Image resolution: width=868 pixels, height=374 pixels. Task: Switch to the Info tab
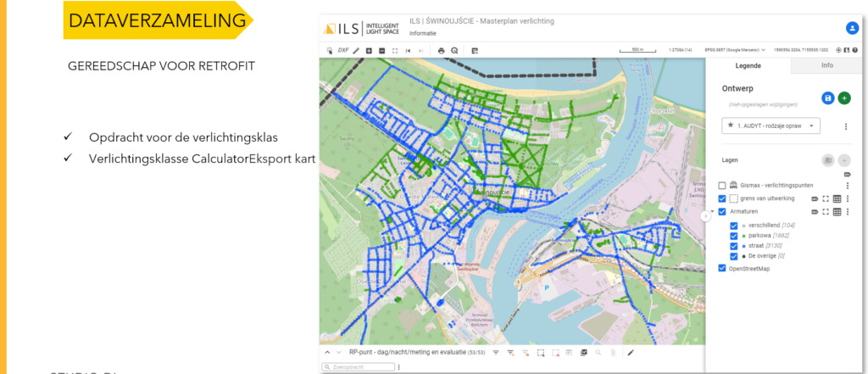pos(827,65)
